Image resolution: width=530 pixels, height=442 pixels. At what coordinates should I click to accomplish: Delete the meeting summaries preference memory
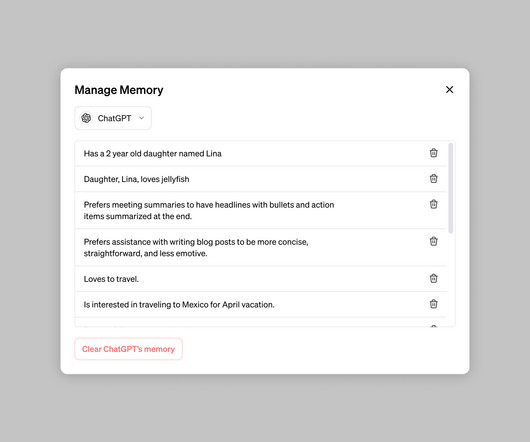click(x=433, y=204)
